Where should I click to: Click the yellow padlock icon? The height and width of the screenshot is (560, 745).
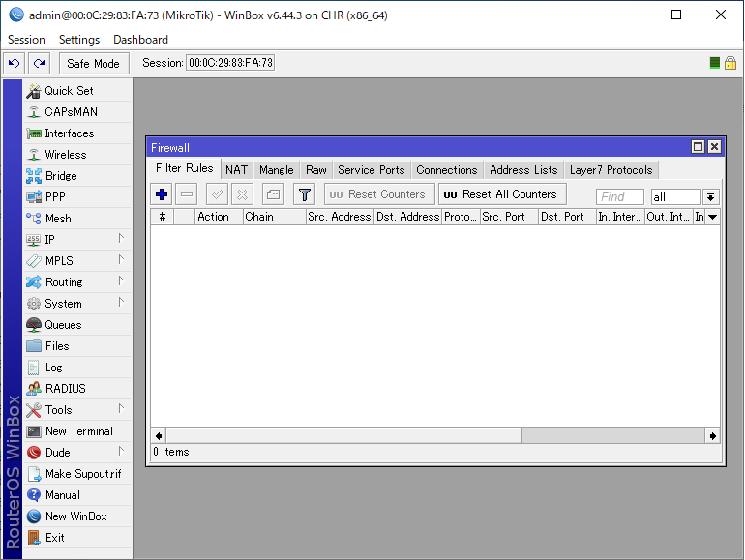(x=730, y=63)
